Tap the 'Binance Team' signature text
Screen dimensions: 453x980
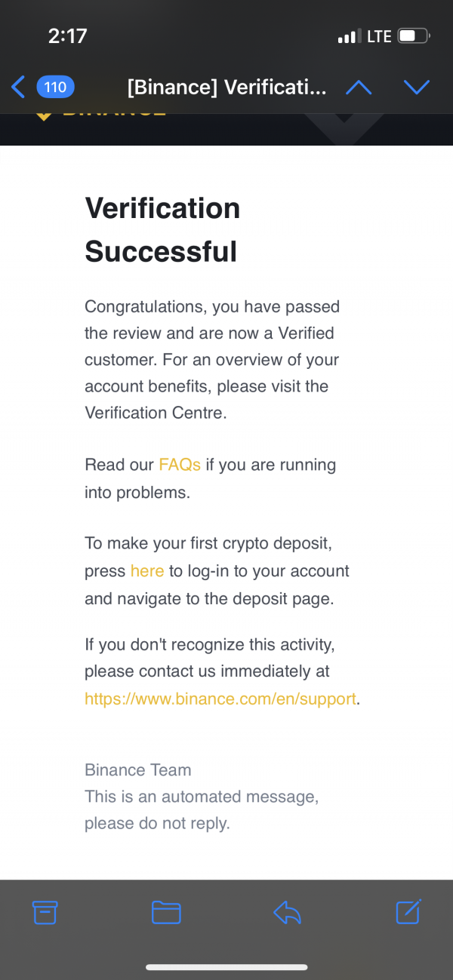tap(138, 770)
